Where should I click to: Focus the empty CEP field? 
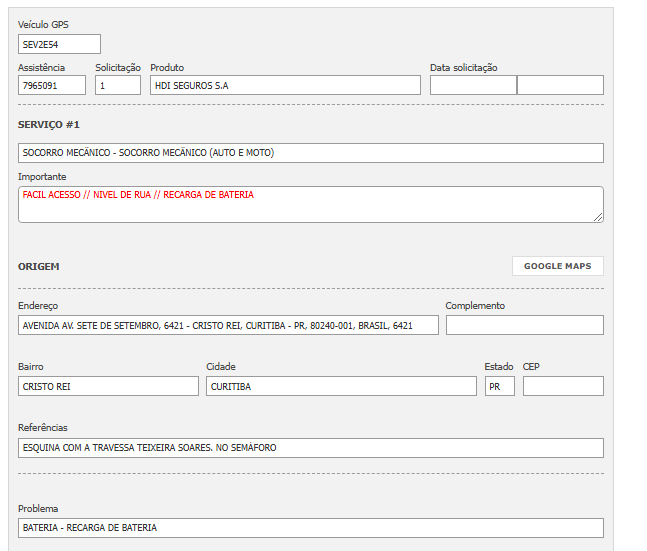coord(563,386)
